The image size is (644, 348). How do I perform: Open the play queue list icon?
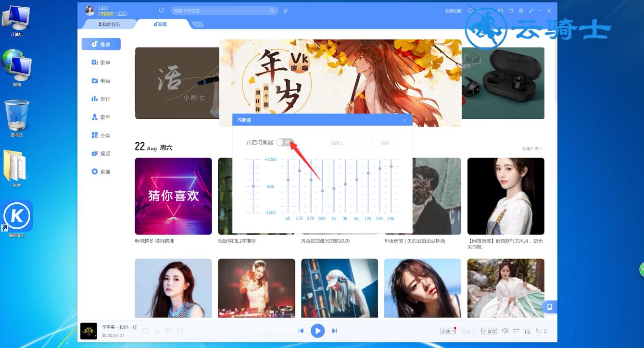pyautogui.click(x=541, y=331)
